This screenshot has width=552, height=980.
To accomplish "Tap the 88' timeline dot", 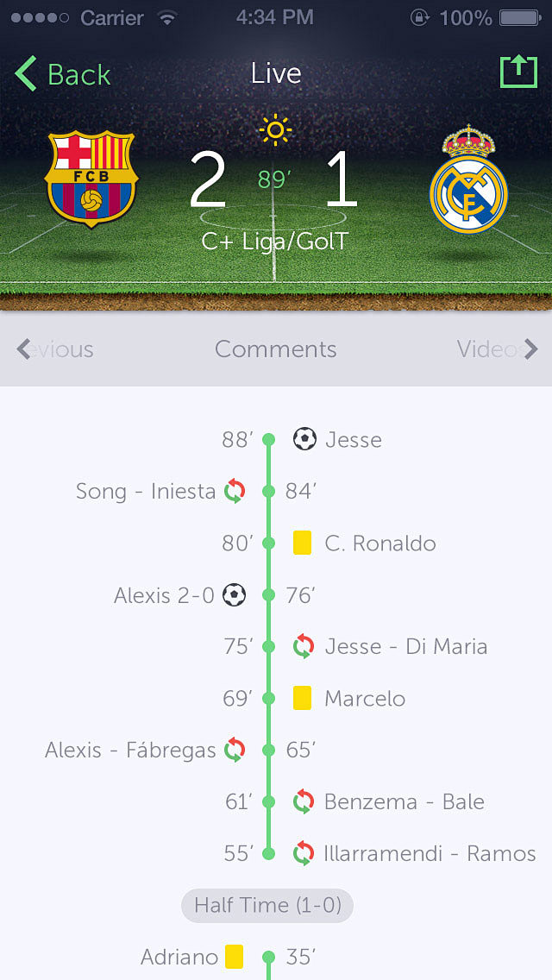I will point(269,439).
